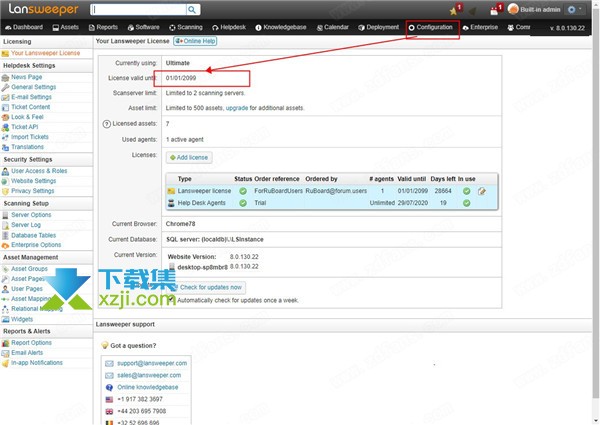
Task: Click the edit icon for Lansweeper license
Action: (x=482, y=191)
